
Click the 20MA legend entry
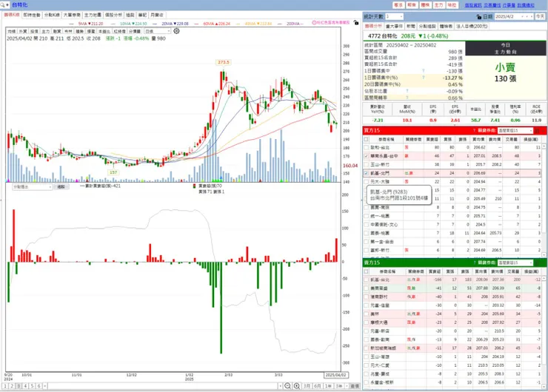pyautogui.click(x=175, y=24)
